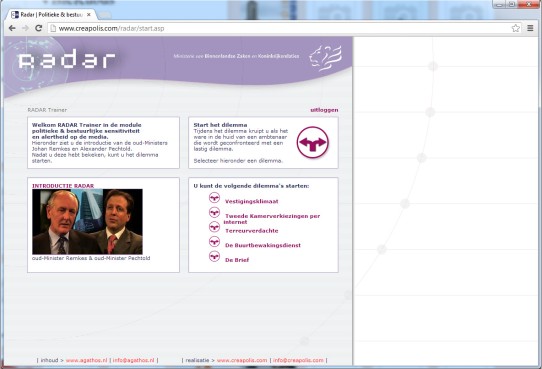Click the uitloggen link
The image size is (542, 369).
coord(324,110)
